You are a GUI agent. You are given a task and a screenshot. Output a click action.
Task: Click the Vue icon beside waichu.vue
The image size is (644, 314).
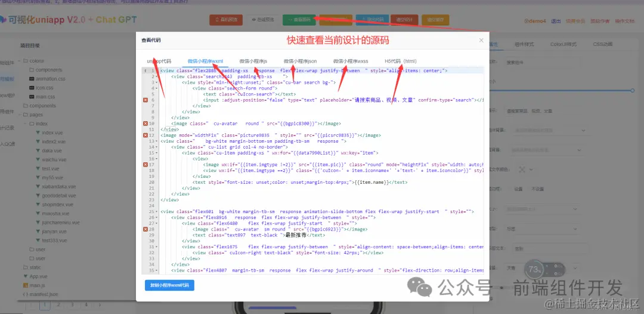(38, 159)
